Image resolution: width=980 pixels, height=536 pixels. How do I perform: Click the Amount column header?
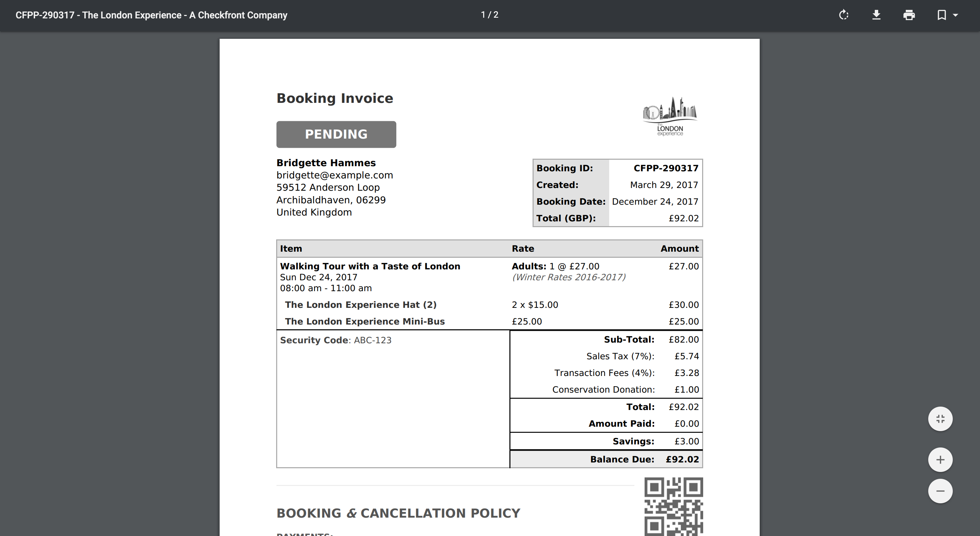(x=679, y=249)
